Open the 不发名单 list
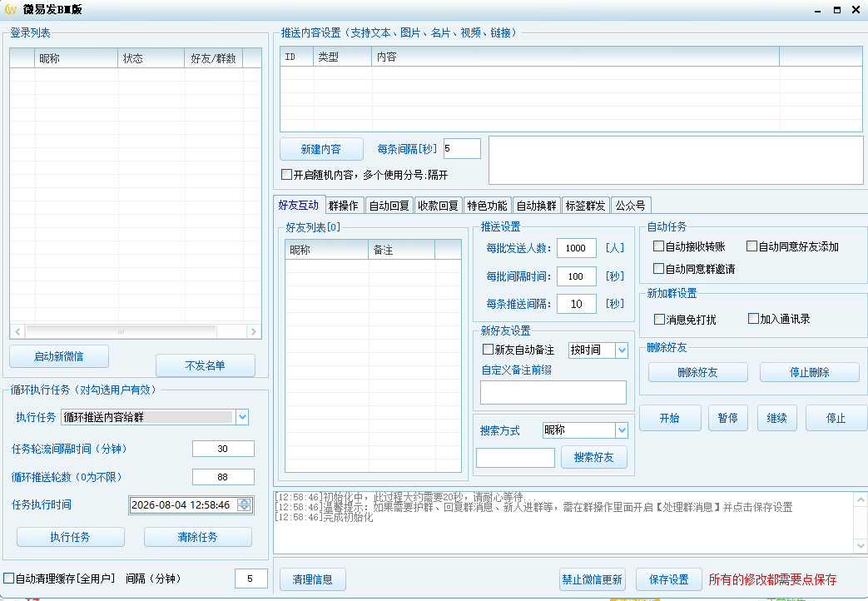This screenshot has width=868, height=601. (x=206, y=365)
